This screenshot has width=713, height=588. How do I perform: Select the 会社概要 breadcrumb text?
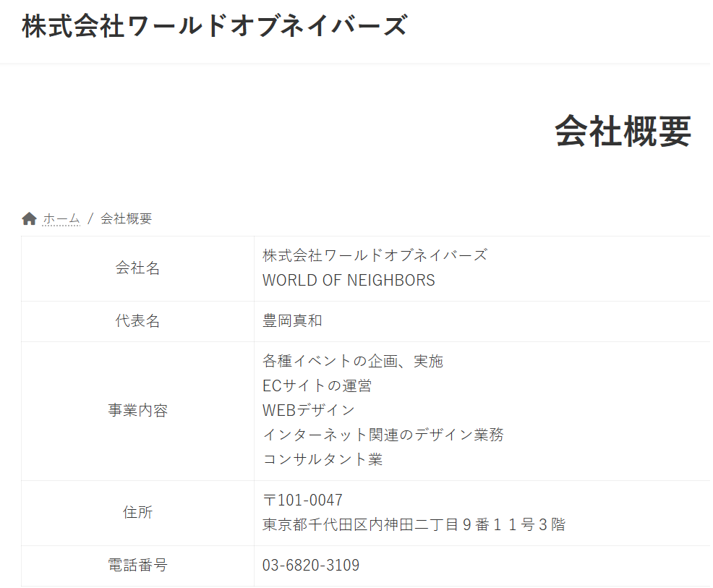(x=126, y=218)
